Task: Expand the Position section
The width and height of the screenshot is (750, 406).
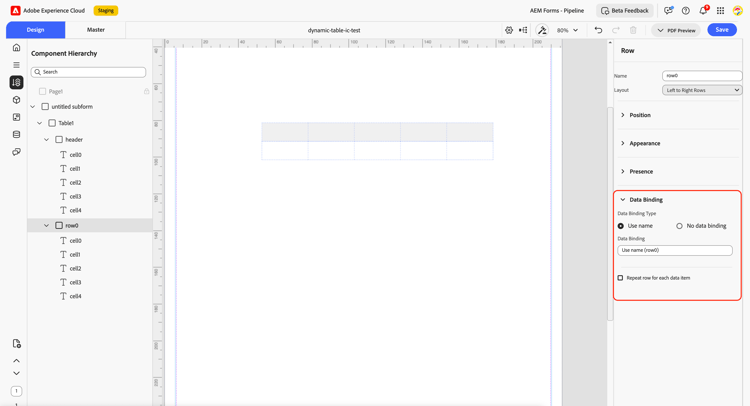Action: (x=622, y=115)
